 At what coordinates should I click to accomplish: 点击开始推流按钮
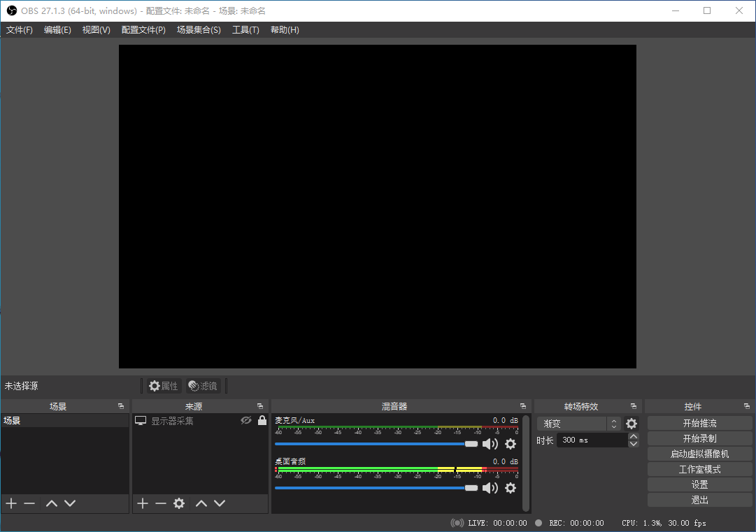coord(699,422)
